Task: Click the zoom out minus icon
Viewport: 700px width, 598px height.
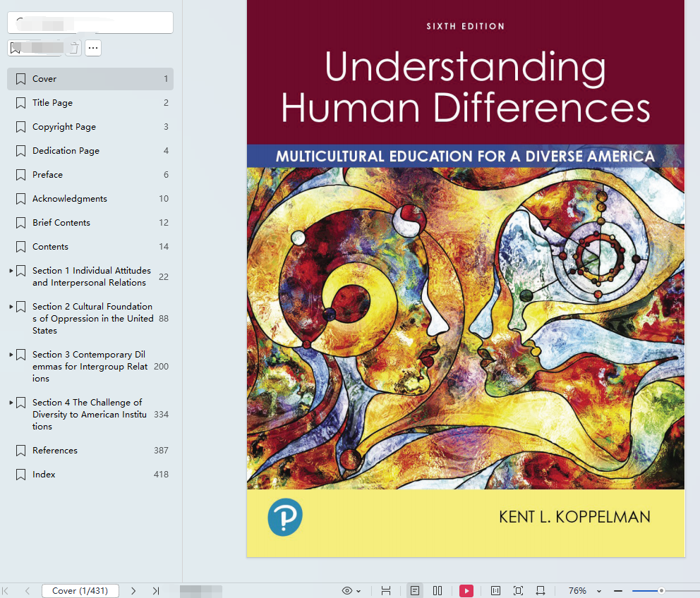Action: pos(618,590)
